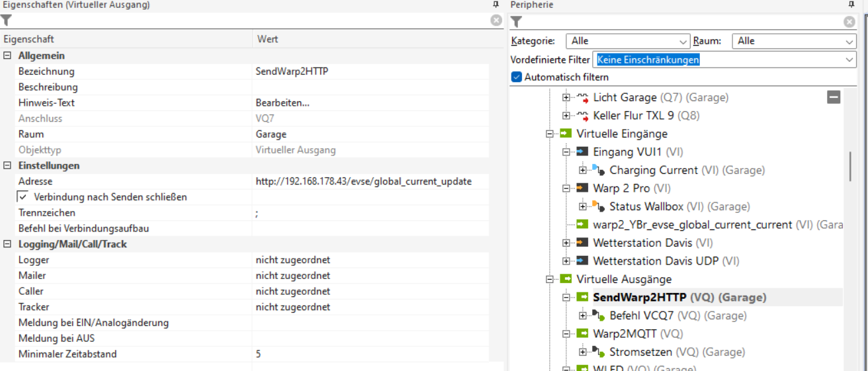868x371 pixels.
Task: Click the grey minus button beside Licht Garage
Action: (834, 97)
